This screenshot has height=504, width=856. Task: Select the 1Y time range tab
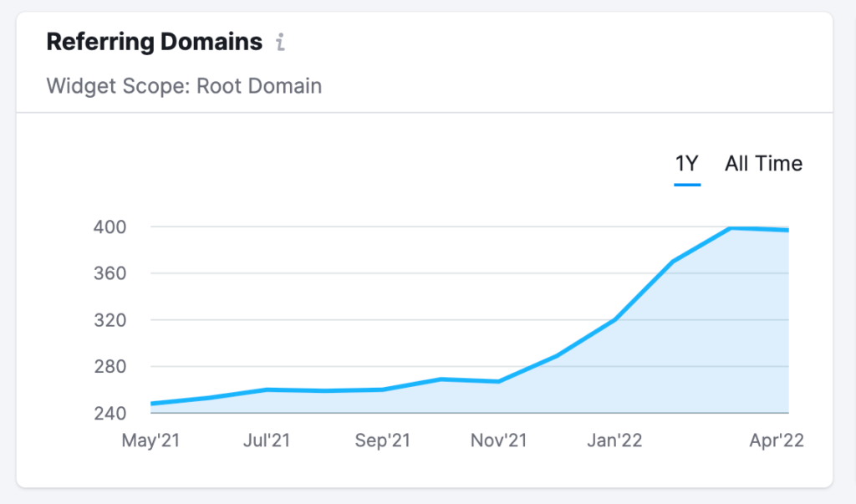click(687, 164)
